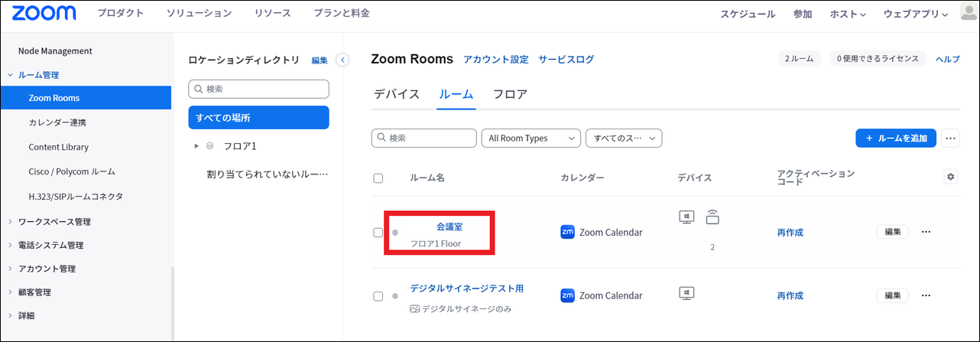The height and width of the screenshot is (342, 980).
Task: Select Zoom Rooms in sidebar
Action: point(86,98)
